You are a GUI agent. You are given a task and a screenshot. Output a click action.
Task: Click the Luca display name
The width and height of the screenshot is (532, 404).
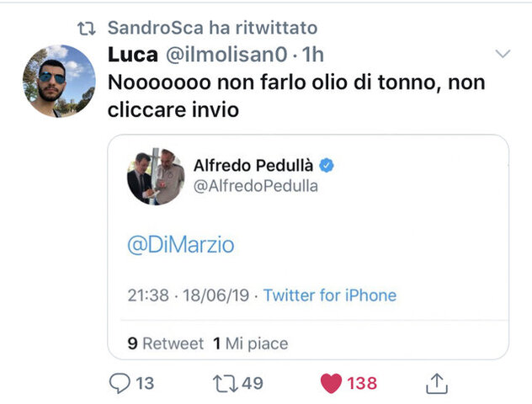(131, 56)
